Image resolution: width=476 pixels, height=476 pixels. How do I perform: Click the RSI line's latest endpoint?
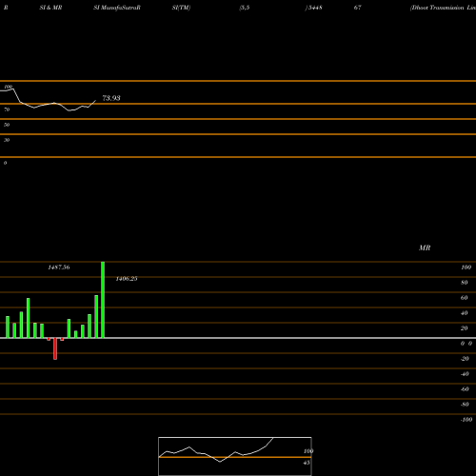tap(95, 101)
